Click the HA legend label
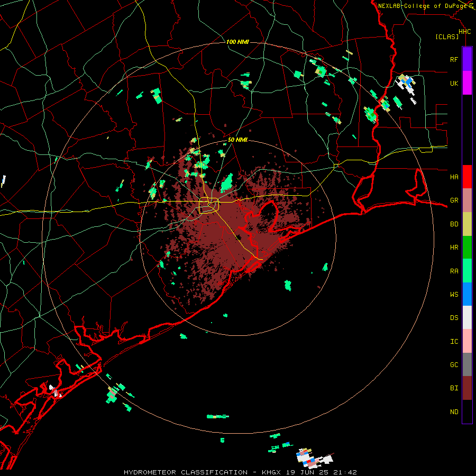Viewport: 476px width, 476px height. tap(454, 177)
